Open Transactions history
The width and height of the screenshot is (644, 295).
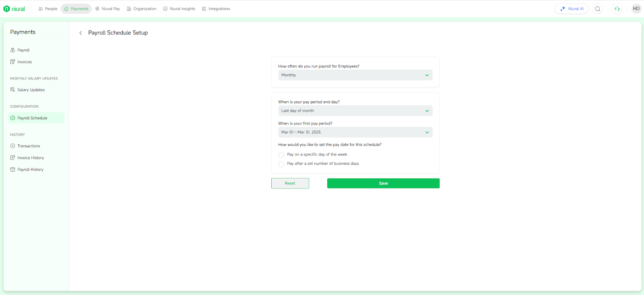point(36,146)
